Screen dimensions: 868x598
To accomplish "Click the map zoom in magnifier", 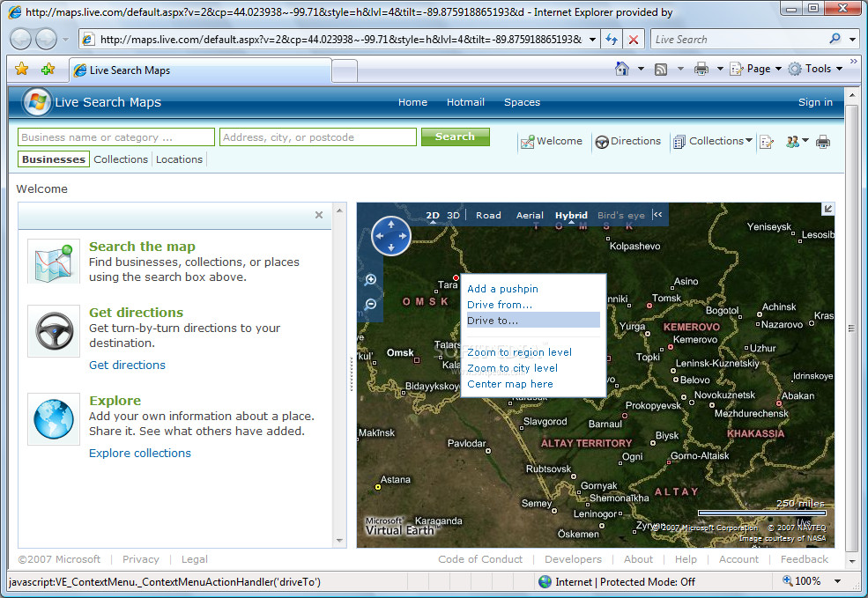I will [370, 280].
